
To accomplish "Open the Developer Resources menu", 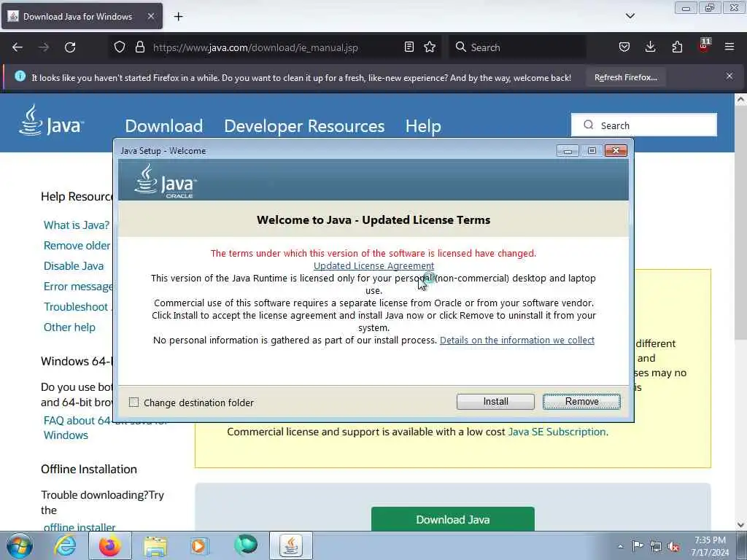I will click(x=304, y=125).
